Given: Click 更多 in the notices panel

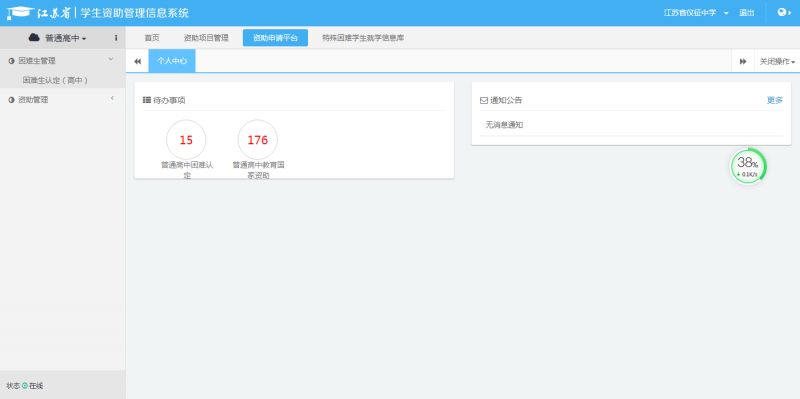Looking at the screenshot, I should click(x=774, y=100).
